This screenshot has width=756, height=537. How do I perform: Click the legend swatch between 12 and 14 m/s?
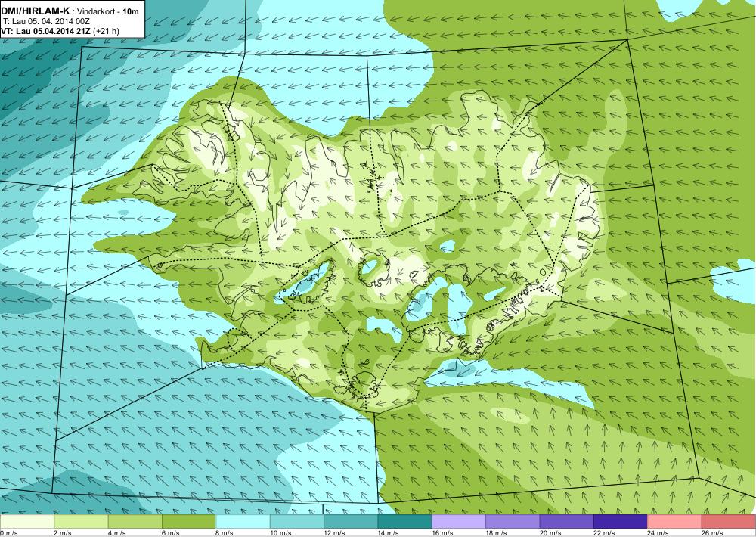point(351,522)
